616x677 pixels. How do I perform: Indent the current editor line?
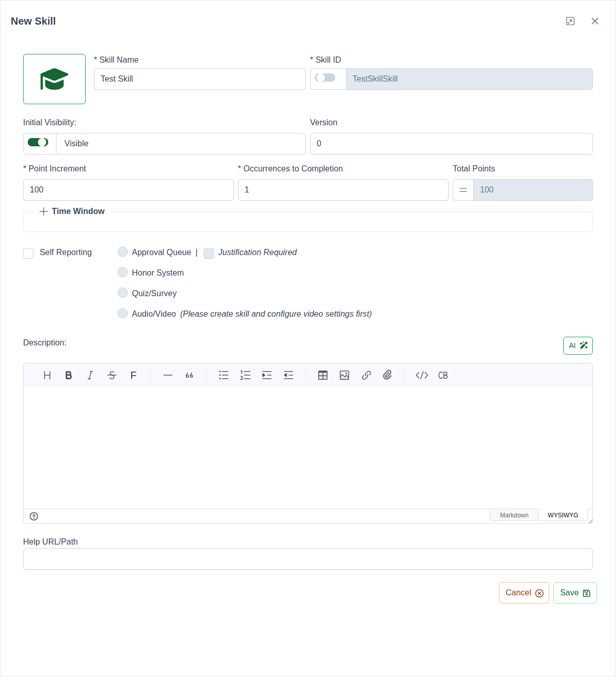(x=267, y=375)
